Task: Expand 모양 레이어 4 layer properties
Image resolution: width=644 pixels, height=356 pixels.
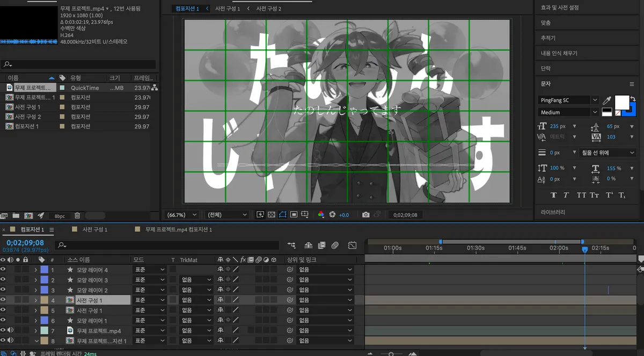Action: point(36,270)
